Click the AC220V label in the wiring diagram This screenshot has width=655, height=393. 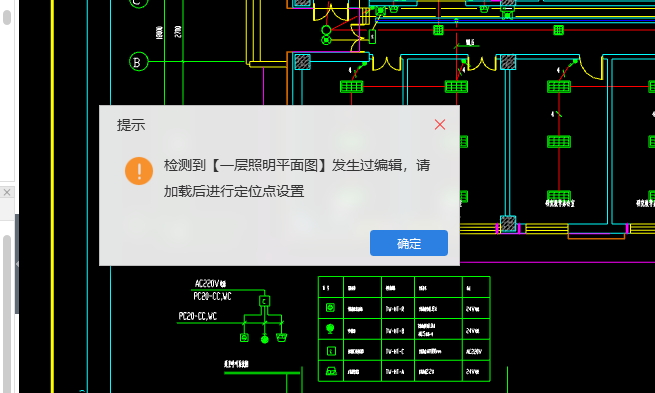pos(210,284)
